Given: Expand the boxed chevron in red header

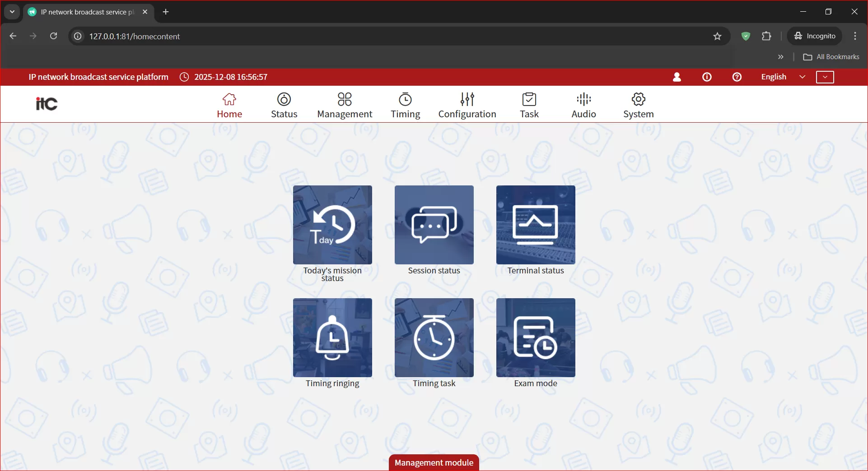Looking at the screenshot, I should pos(825,77).
